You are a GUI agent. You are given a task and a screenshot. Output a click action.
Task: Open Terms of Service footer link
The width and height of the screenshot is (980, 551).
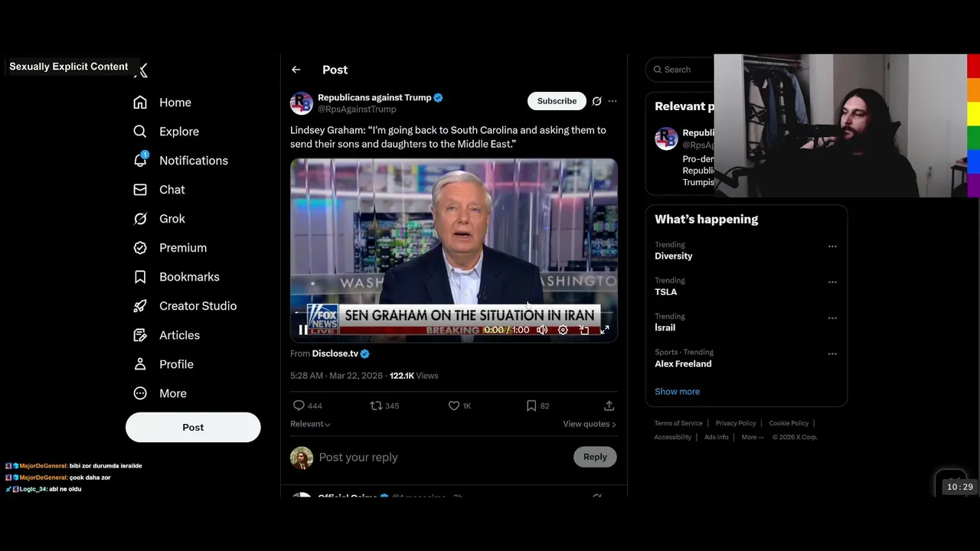click(x=678, y=423)
